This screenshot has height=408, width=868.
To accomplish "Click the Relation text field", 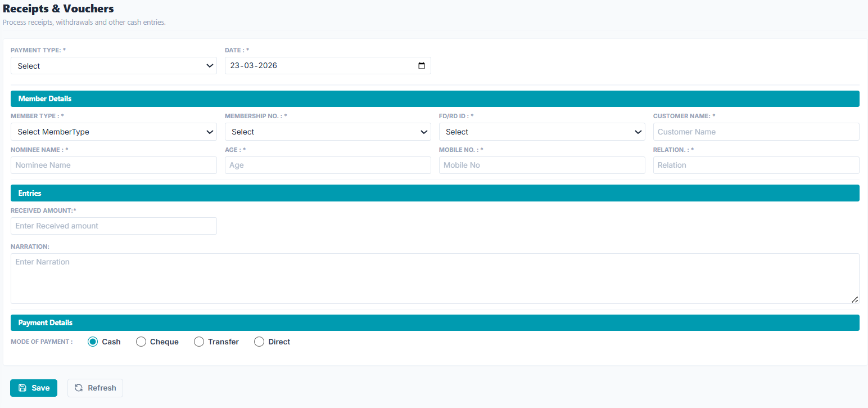I will point(756,165).
